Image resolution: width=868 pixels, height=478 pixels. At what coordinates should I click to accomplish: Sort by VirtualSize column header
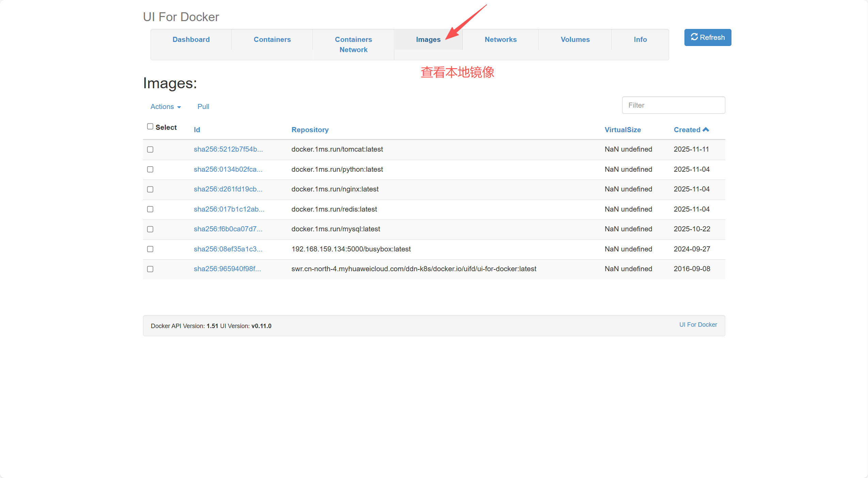tap(622, 130)
